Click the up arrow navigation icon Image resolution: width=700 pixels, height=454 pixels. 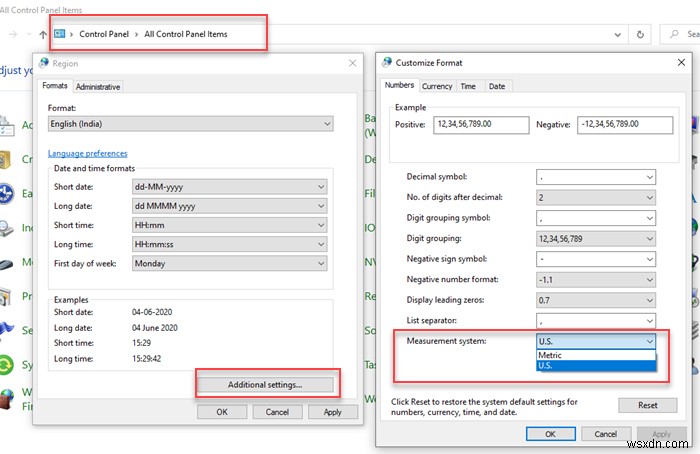coord(43,34)
